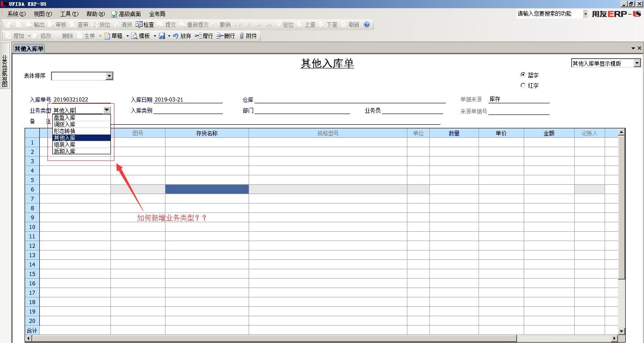Select the 模板 template icon
Image resolution: width=644 pixels, height=343 pixels.
tap(142, 36)
